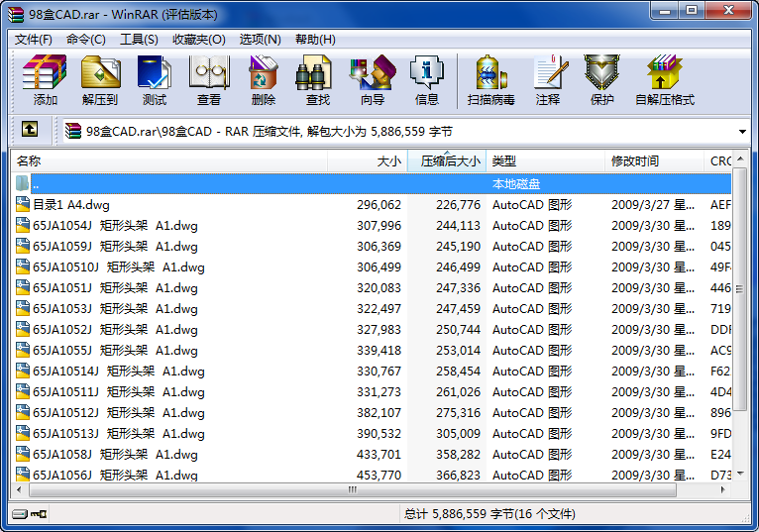
Task: Click the vertical scrollbar down arrow
Action: [739, 474]
